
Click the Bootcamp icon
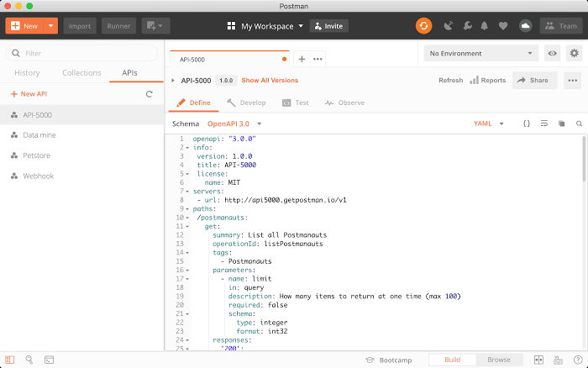point(370,360)
